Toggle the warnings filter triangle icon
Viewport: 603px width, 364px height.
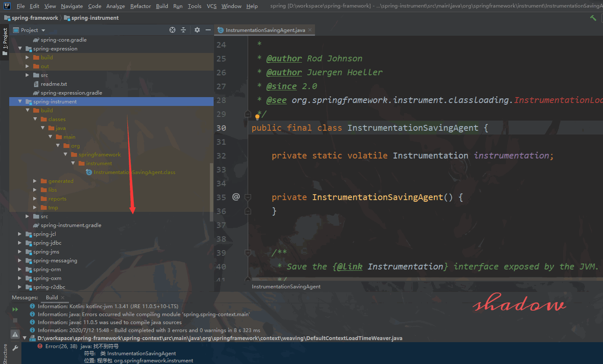15,335
